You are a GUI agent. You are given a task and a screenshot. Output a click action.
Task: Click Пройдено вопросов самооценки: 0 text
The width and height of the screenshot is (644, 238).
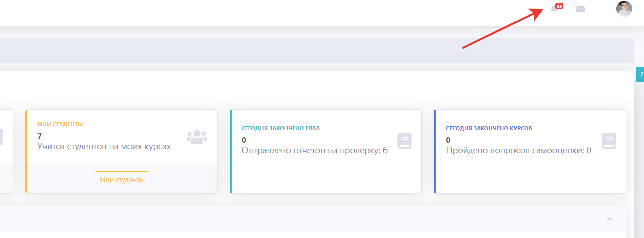click(519, 150)
